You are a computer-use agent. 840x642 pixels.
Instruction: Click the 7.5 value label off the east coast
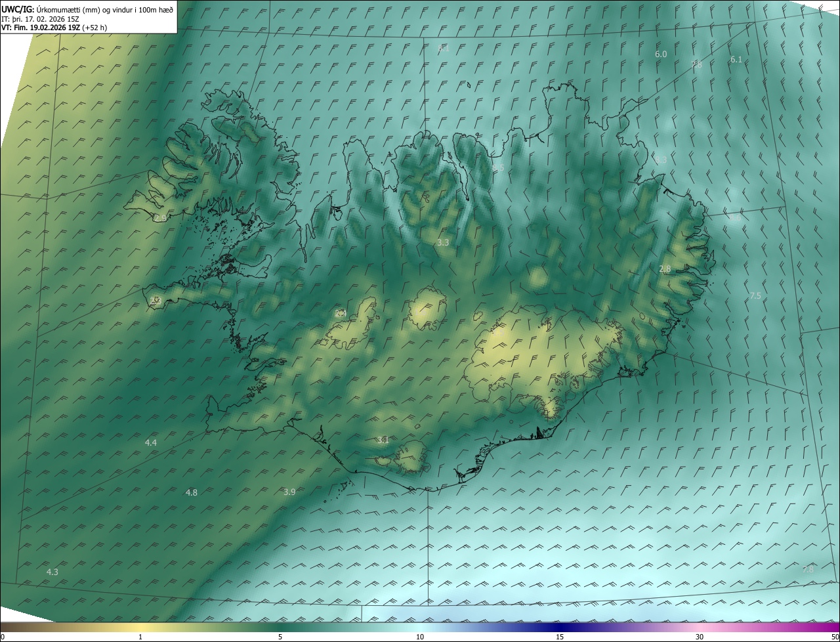pos(755,296)
